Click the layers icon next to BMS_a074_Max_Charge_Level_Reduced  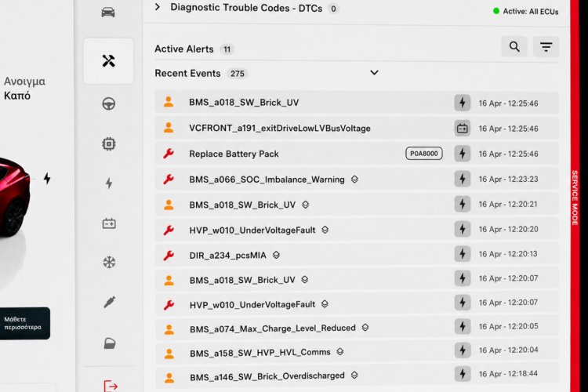pyautogui.click(x=365, y=328)
